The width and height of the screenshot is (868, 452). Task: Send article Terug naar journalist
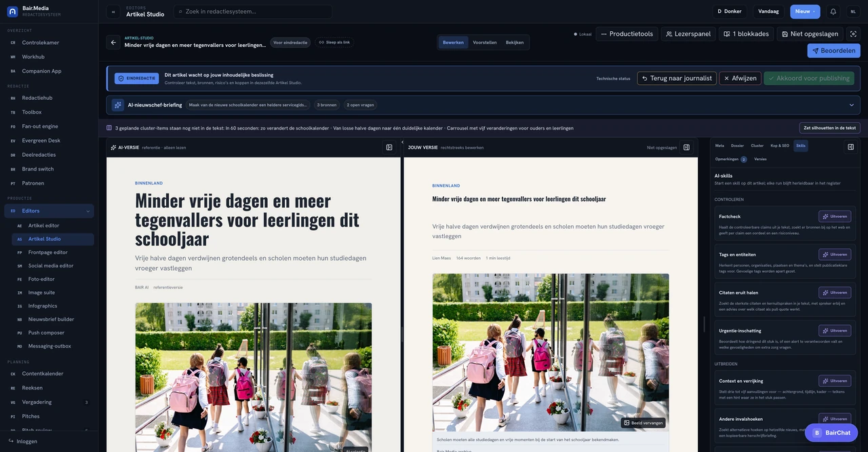(x=677, y=78)
